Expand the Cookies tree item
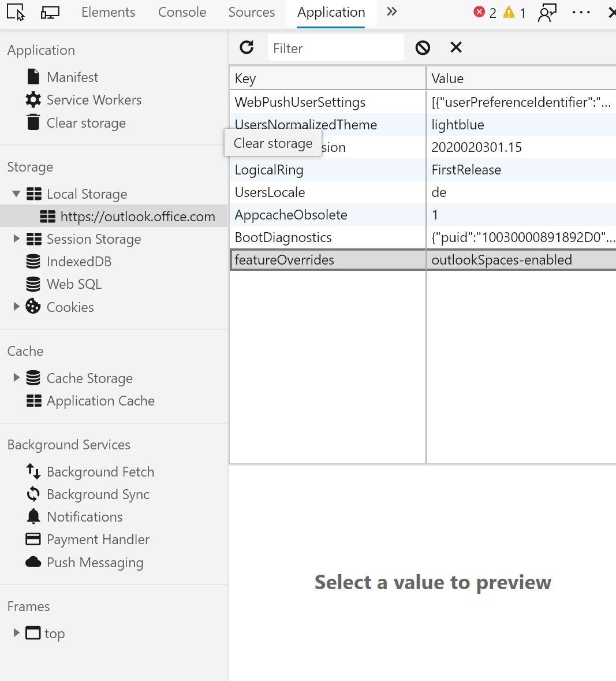The width and height of the screenshot is (616, 681). tap(16, 307)
